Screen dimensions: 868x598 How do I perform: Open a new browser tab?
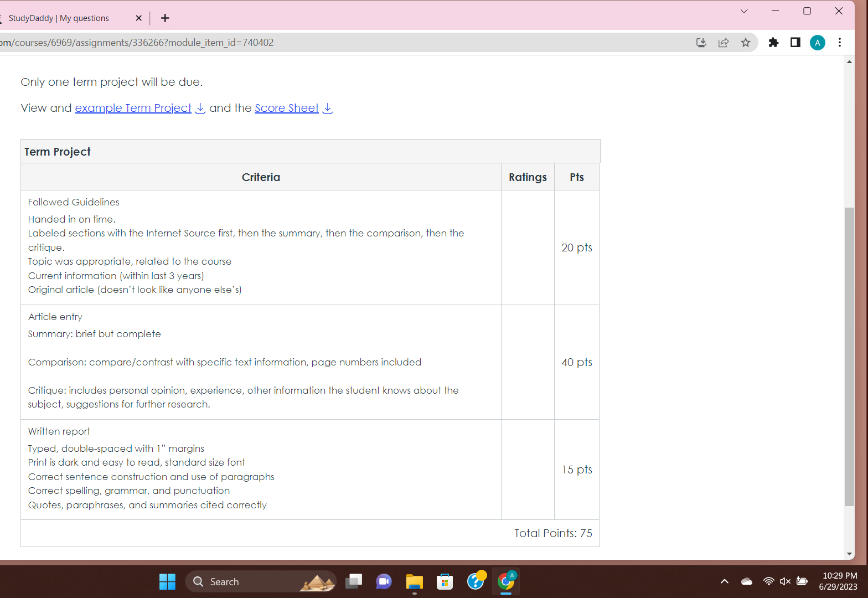(x=165, y=18)
